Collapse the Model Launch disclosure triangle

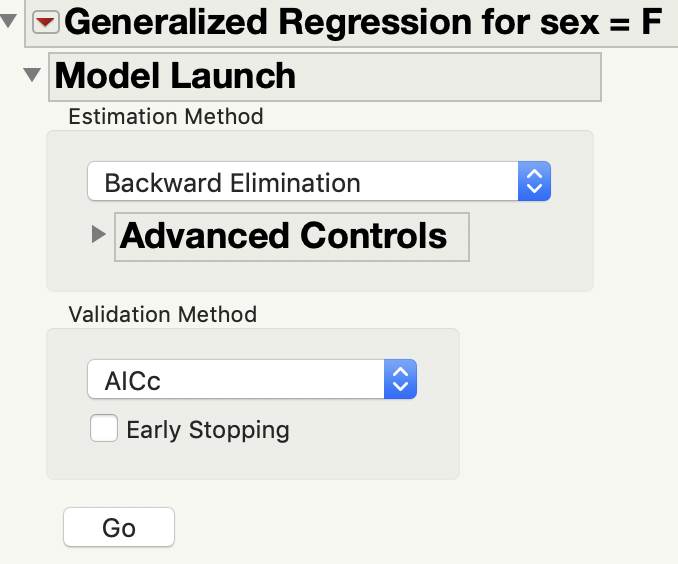pyautogui.click(x=32, y=75)
